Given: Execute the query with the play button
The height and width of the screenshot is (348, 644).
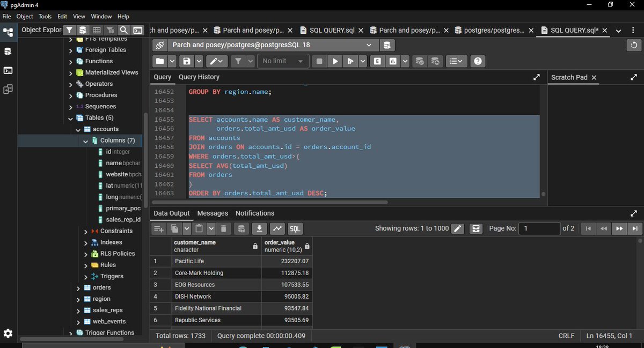Looking at the screenshot, I should click(x=335, y=61).
